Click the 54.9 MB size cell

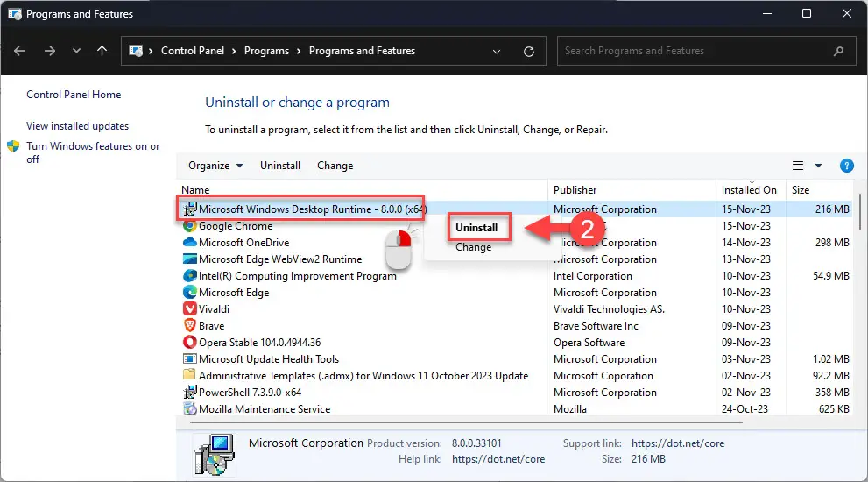pyautogui.click(x=831, y=276)
